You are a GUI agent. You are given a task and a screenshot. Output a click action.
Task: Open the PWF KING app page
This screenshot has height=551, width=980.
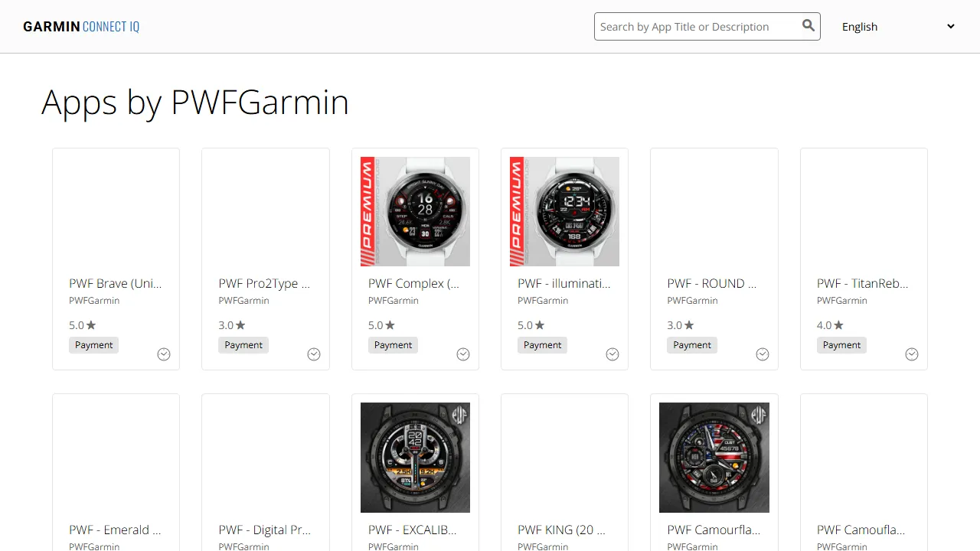point(562,530)
